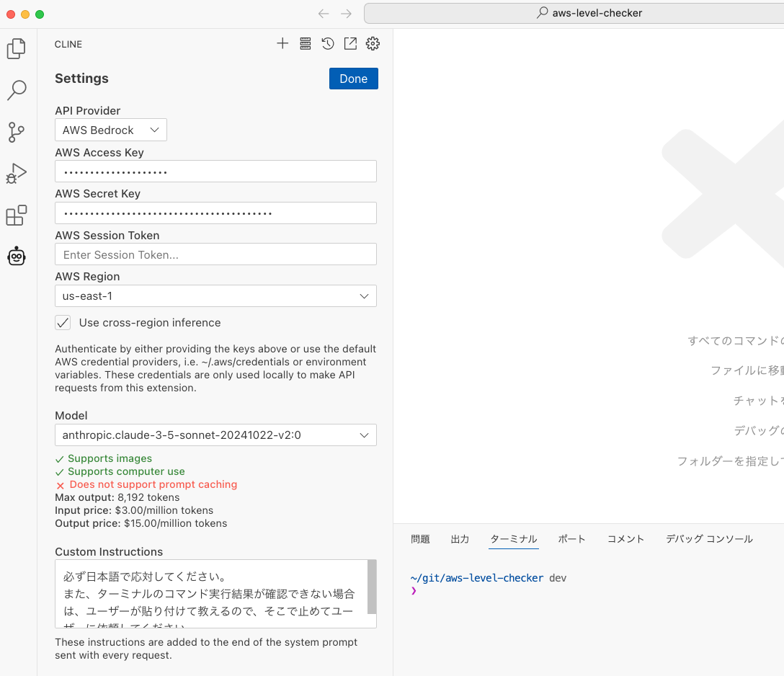The height and width of the screenshot is (676, 784).
Task: Click the AWS Session Token field
Action: tap(215, 254)
